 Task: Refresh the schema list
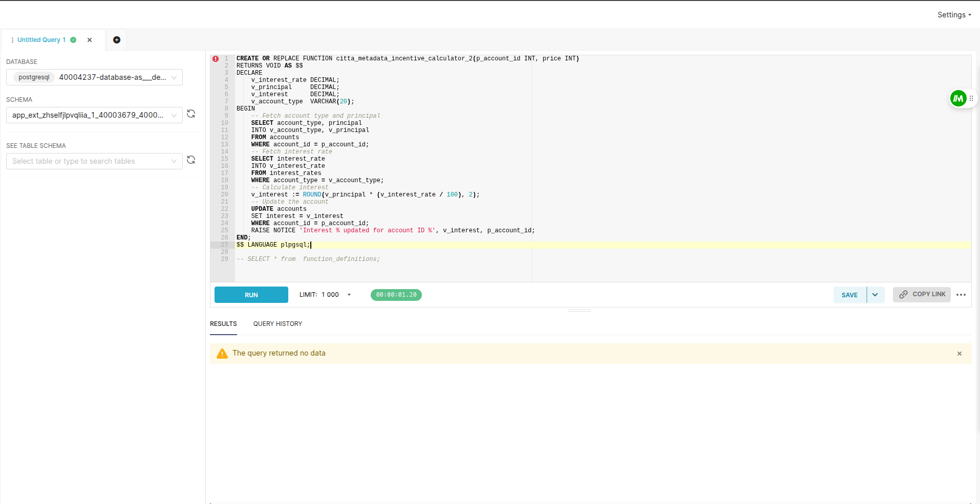191,114
